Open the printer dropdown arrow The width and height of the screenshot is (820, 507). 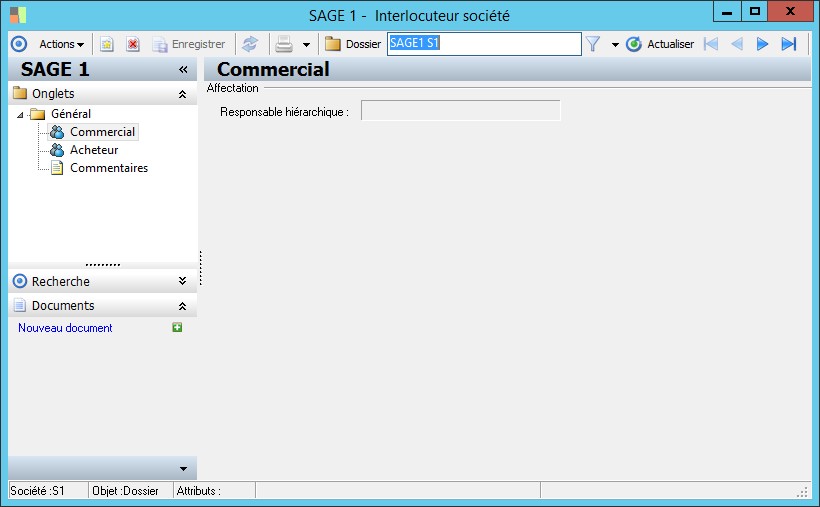[306, 45]
